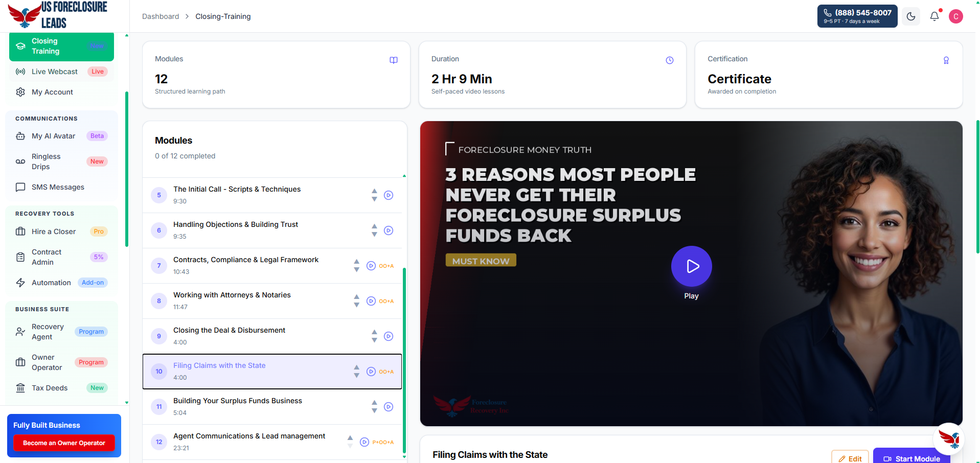Click the Automation lightning bolt icon
This screenshot has height=463, width=980.
[20, 283]
